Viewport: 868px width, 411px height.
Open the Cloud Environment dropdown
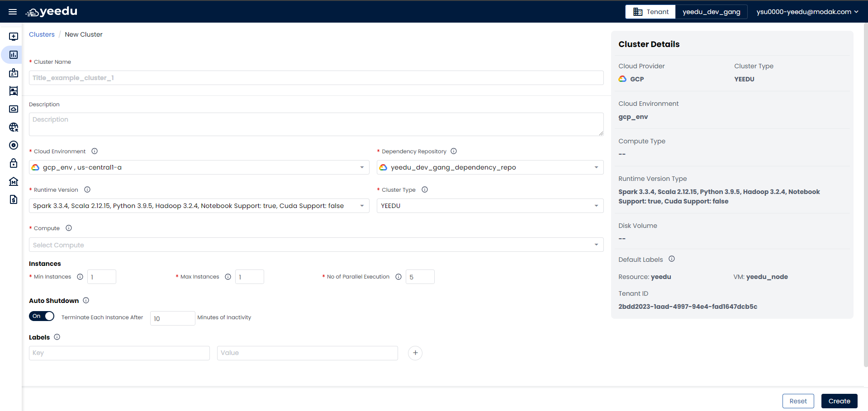199,167
